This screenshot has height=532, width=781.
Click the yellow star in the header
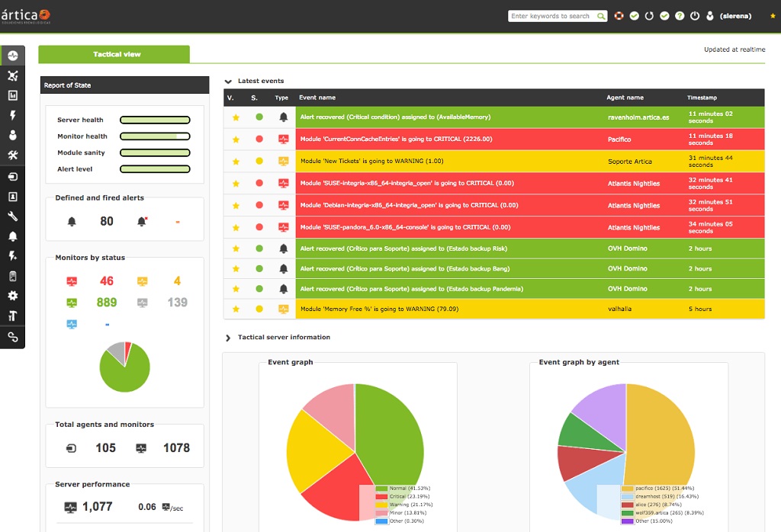pos(773,16)
